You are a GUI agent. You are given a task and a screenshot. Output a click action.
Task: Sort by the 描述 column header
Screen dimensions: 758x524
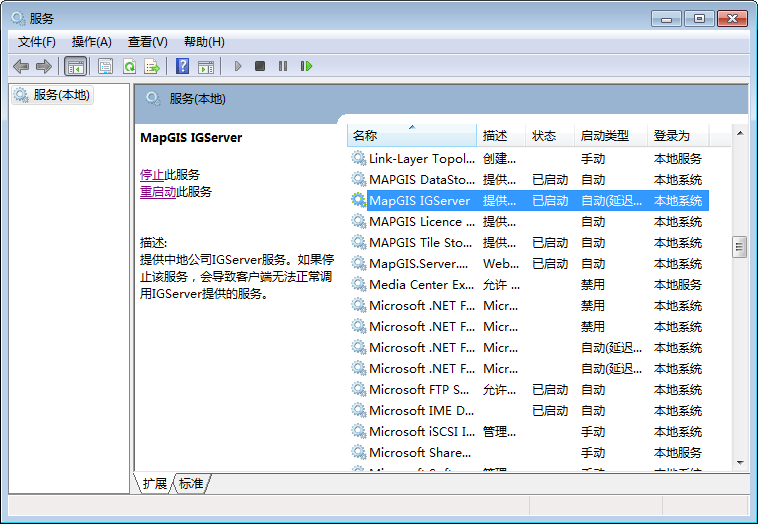[x=501, y=135]
